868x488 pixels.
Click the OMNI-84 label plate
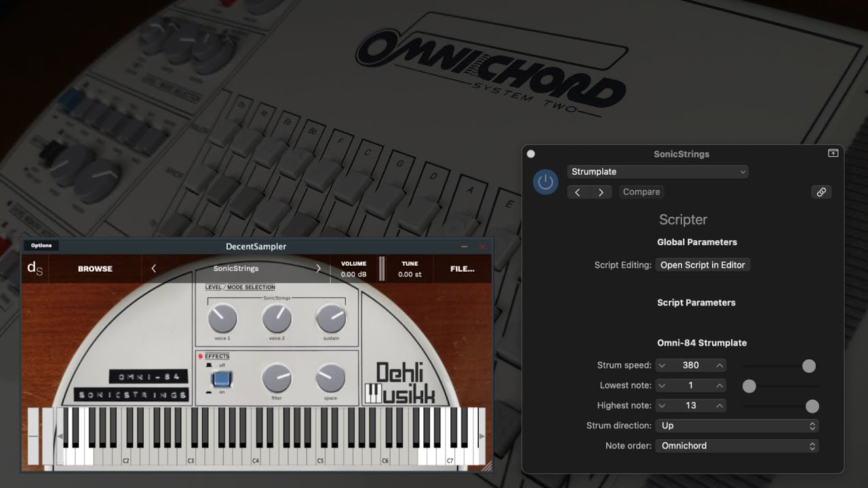pos(149,377)
